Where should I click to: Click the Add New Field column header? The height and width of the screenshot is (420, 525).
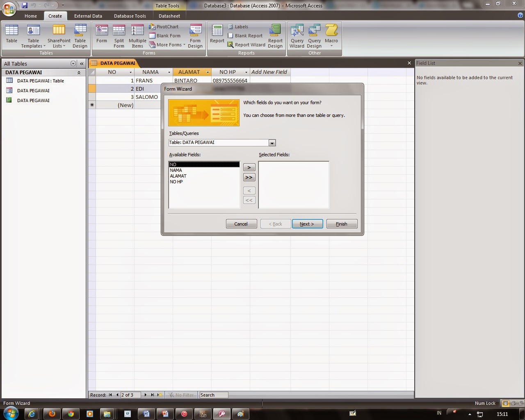[269, 72]
